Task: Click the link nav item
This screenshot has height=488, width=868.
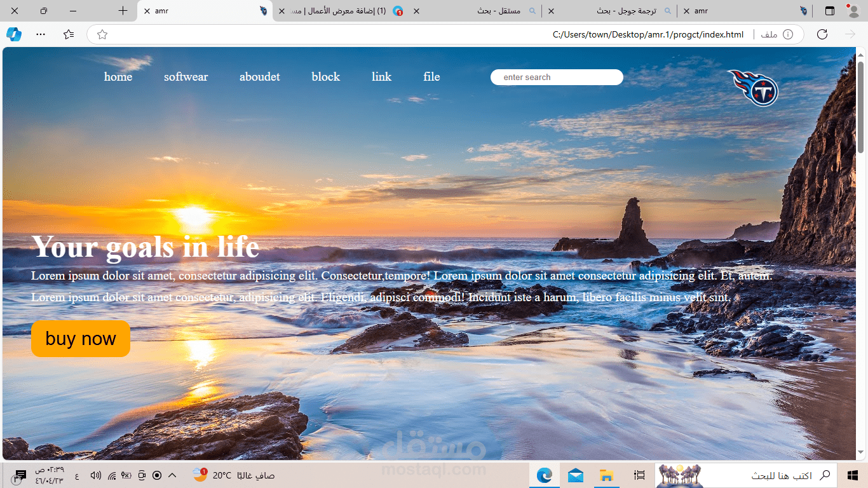Action: pos(382,77)
